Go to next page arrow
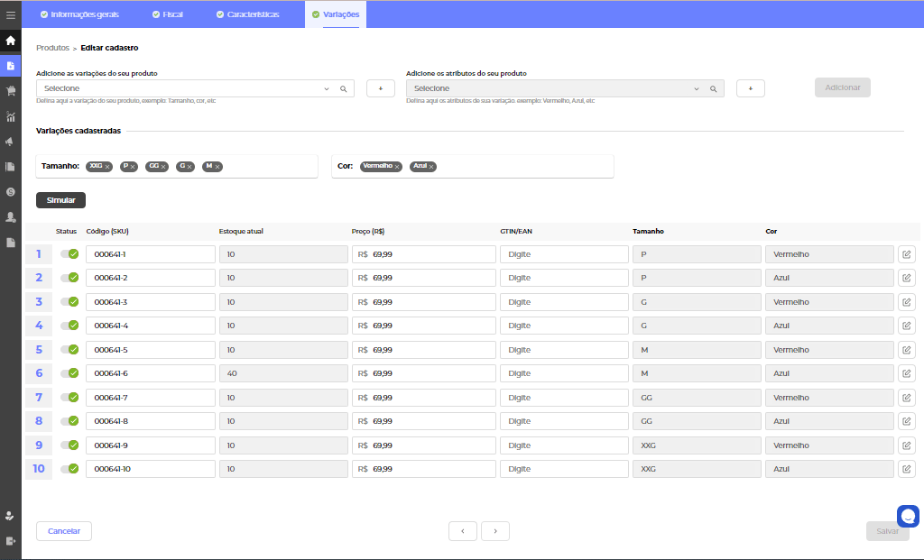This screenshot has width=924, height=560. click(x=495, y=531)
